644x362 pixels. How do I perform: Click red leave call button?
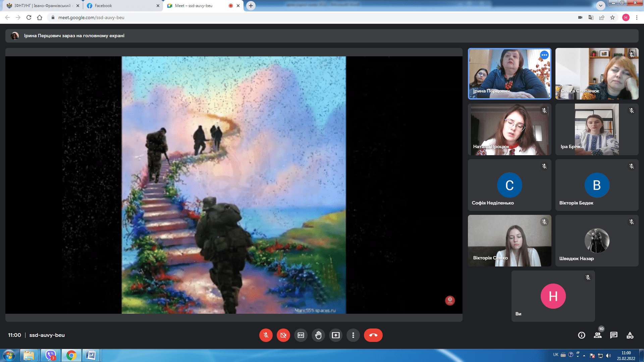373,335
